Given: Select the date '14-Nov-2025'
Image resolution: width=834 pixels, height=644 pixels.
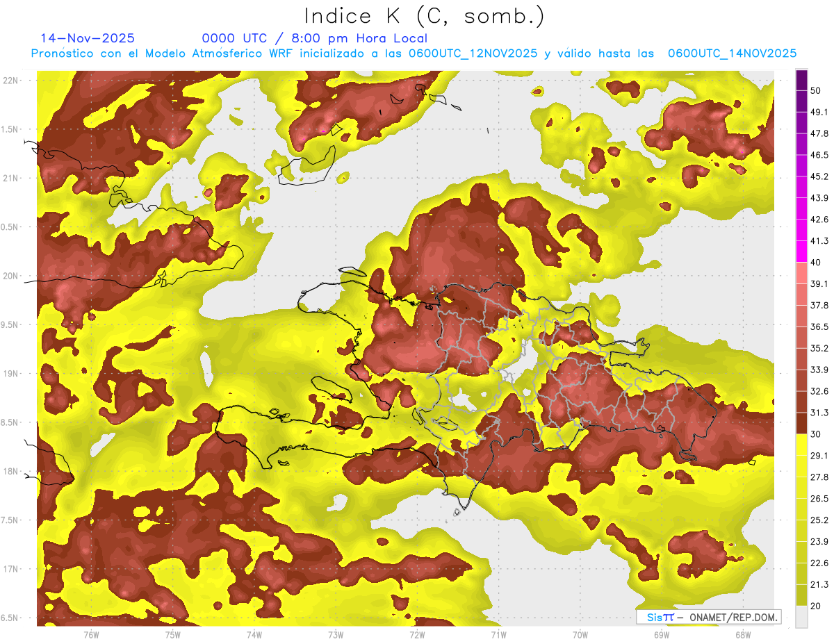Looking at the screenshot, I should point(88,38).
